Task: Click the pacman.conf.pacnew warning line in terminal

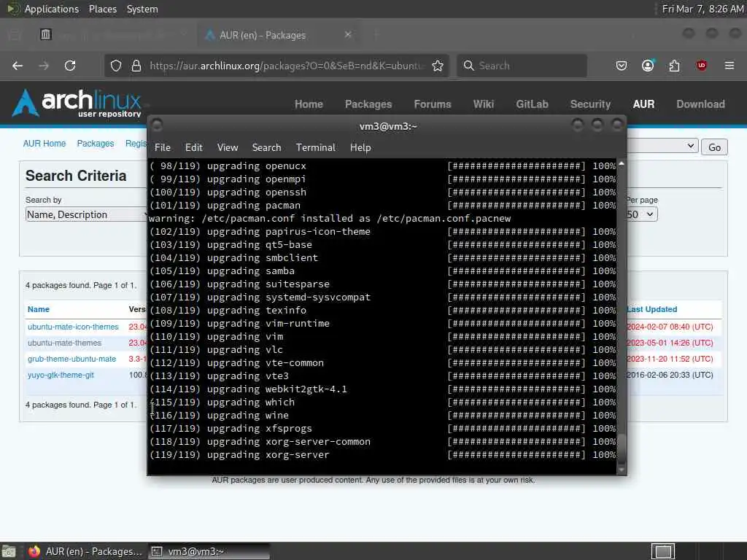Action: click(330, 219)
